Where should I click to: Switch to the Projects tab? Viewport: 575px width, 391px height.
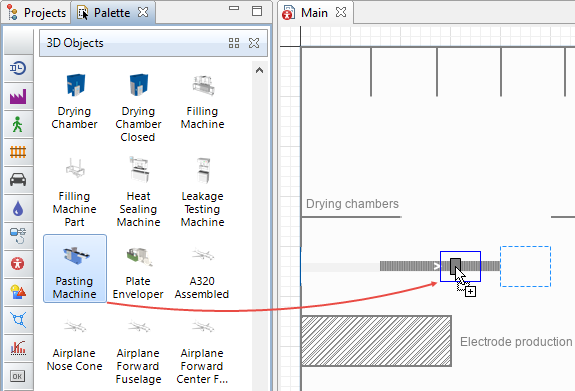click(37, 12)
